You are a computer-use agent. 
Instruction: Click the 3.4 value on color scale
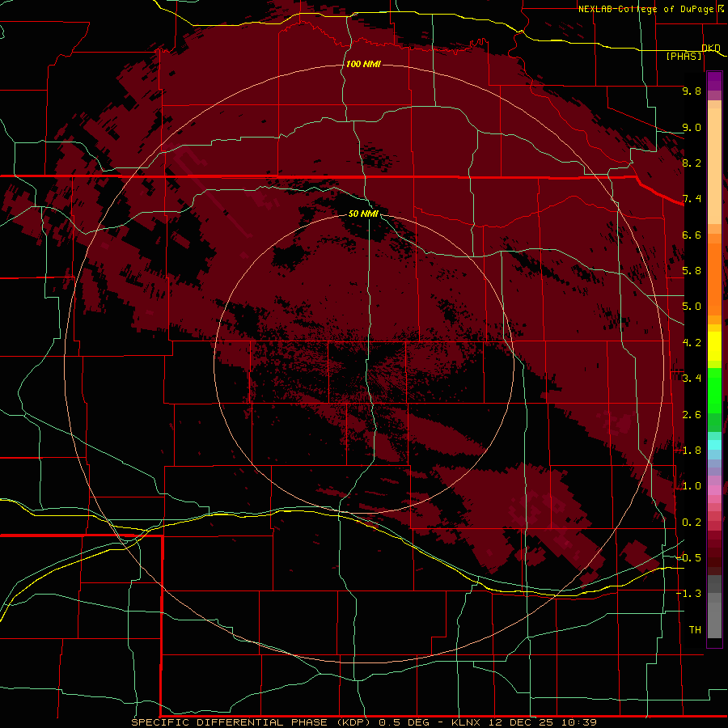pos(692,379)
